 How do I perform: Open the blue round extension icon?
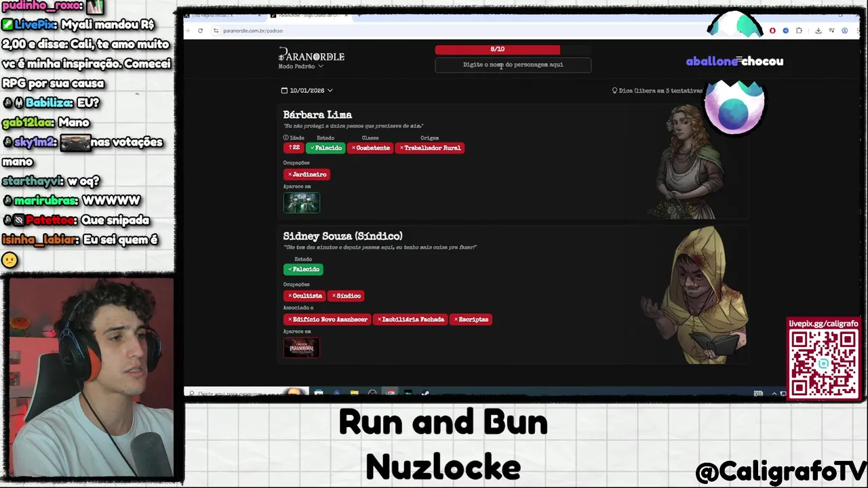tap(785, 30)
